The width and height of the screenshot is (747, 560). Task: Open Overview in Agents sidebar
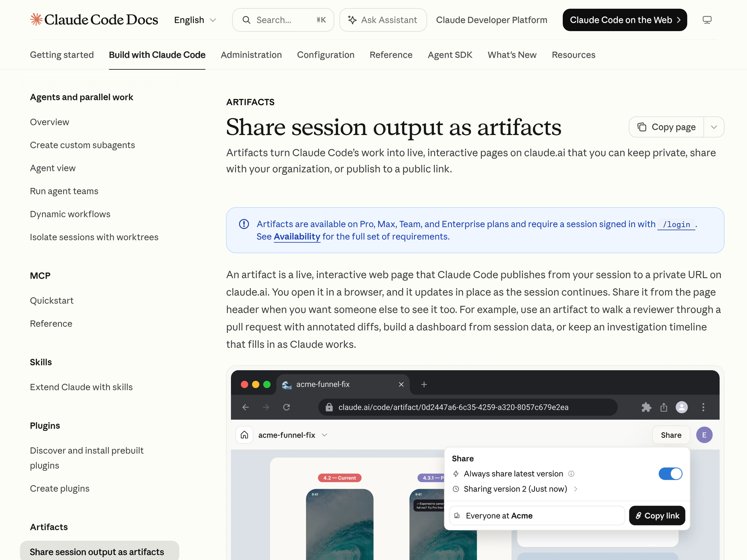click(x=49, y=122)
